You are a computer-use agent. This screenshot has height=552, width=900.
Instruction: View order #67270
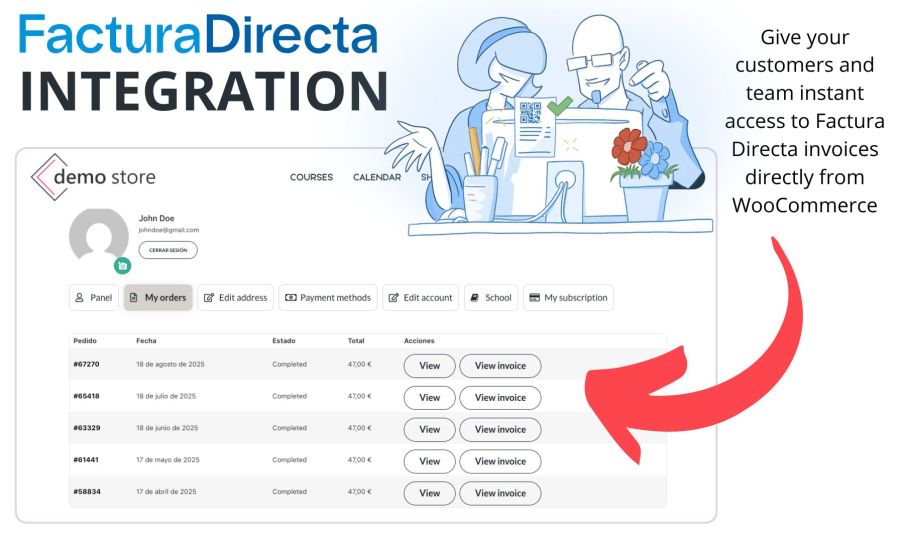pos(429,366)
